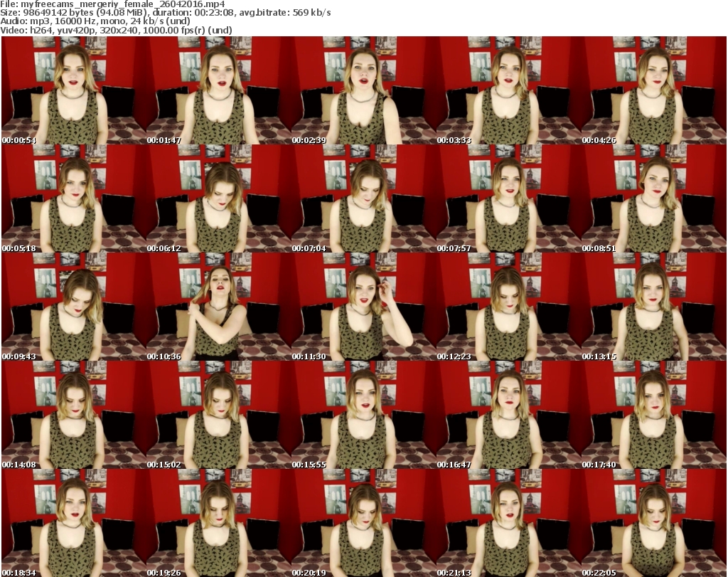Select the thumbnail frame at 00:01:47
The image size is (728, 577).
tap(219, 90)
